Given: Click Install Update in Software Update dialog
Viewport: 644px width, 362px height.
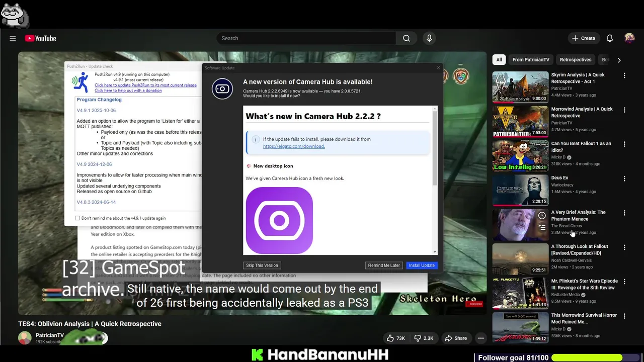Looking at the screenshot, I should (x=422, y=265).
